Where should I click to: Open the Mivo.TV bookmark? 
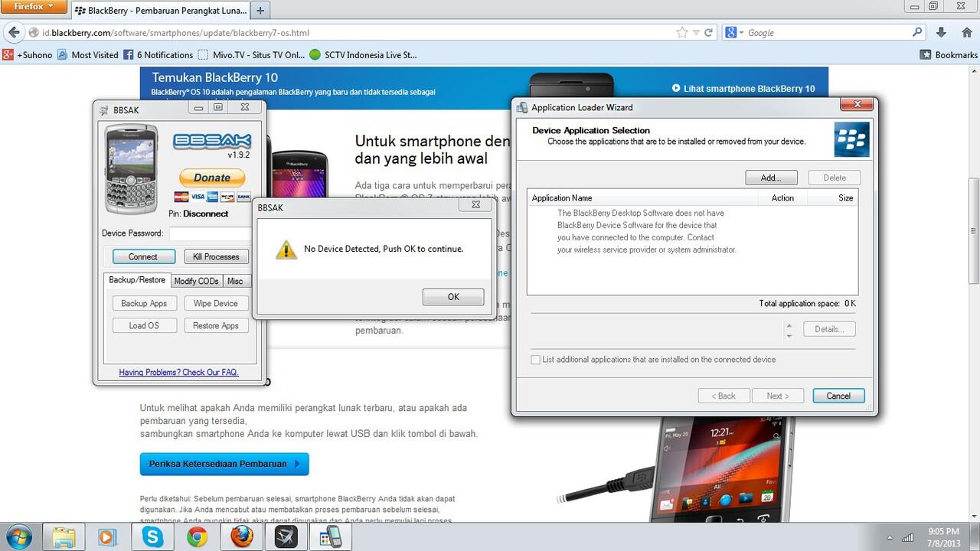click(x=251, y=55)
